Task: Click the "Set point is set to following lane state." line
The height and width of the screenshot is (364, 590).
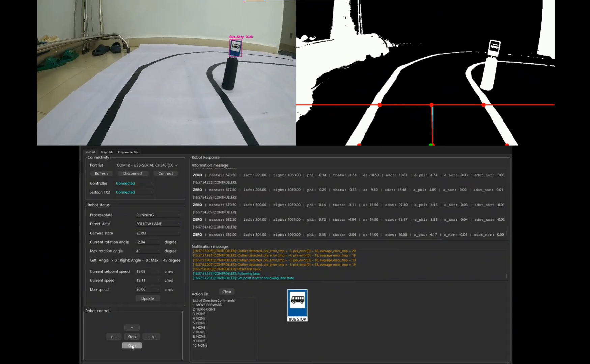Action: pyautogui.click(x=244, y=278)
